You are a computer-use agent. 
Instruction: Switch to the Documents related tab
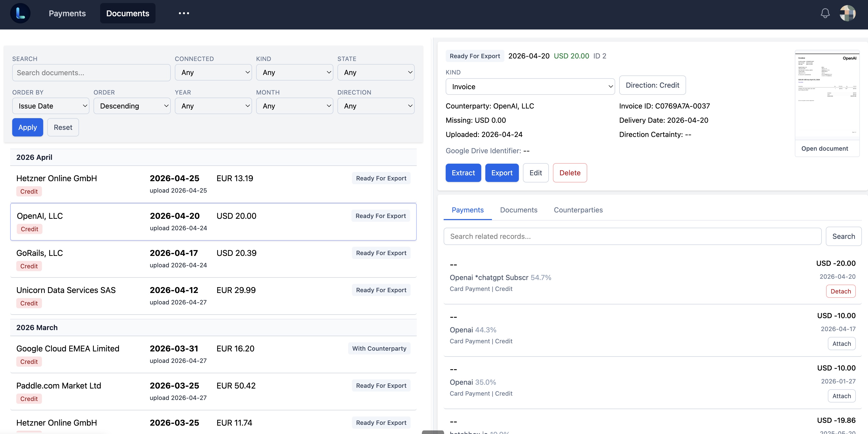519,210
